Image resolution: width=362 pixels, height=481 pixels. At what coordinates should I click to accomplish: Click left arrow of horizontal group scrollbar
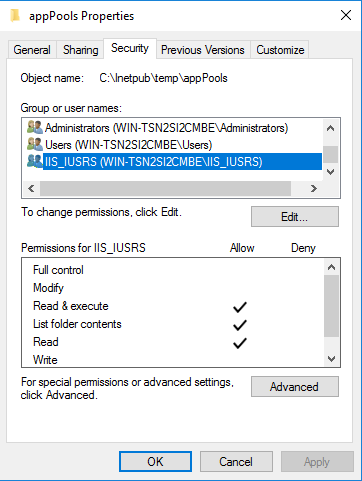click(31, 189)
